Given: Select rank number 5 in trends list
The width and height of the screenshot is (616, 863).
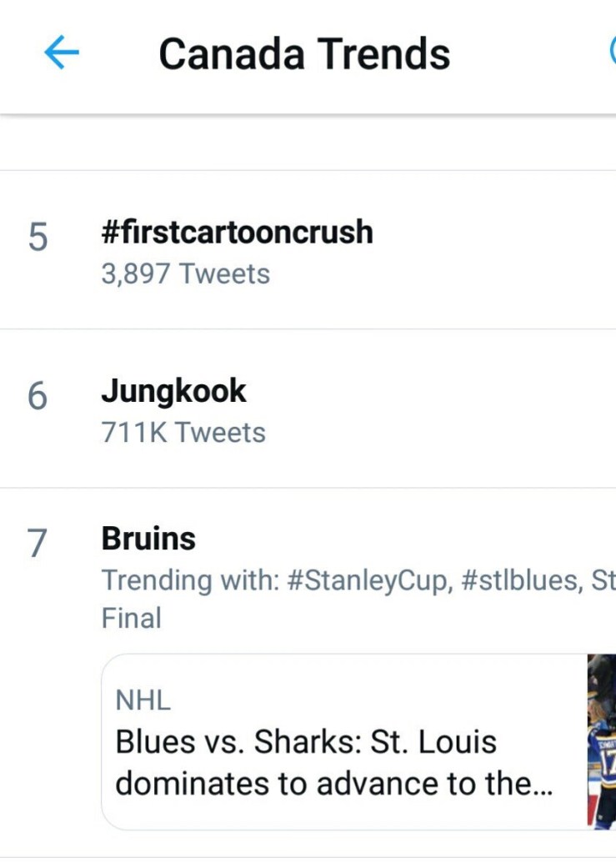Looking at the screenshot, I should point(38,238).
